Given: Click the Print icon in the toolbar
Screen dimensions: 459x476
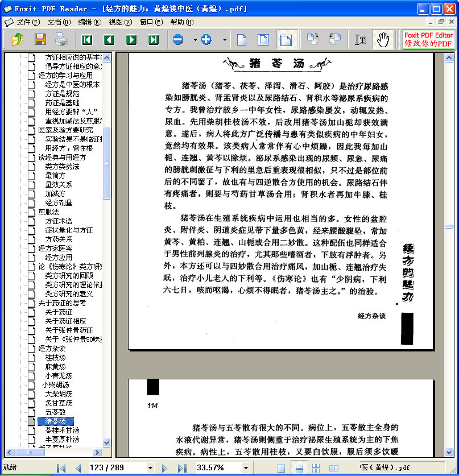Looking at the screenshot, I should [61, 40].
